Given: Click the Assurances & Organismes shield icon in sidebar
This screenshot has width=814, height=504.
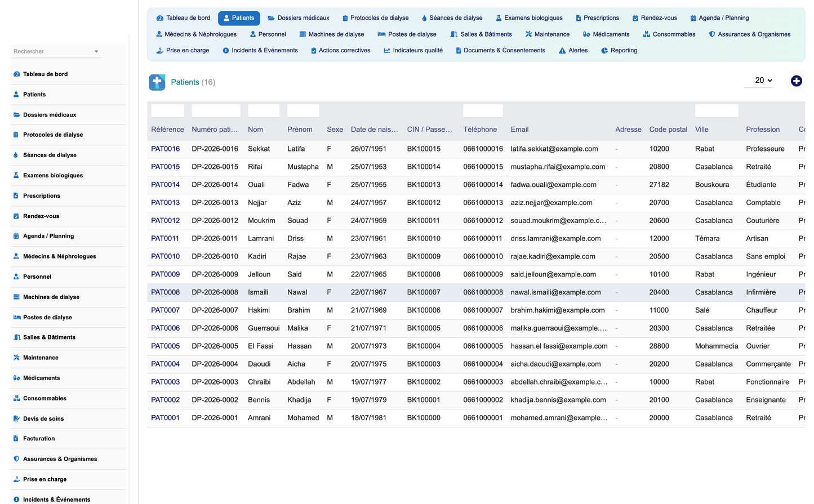Looking at the screenshot, I should (16, 459).
